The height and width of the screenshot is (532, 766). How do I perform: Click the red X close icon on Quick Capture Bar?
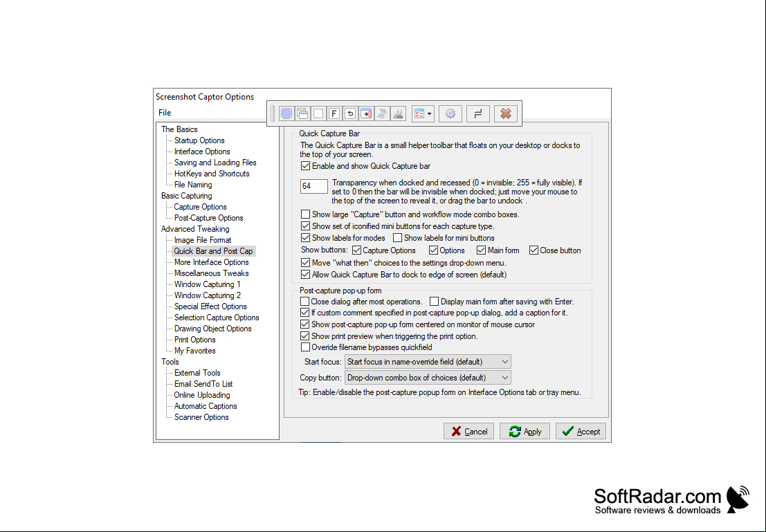point(506,114)
